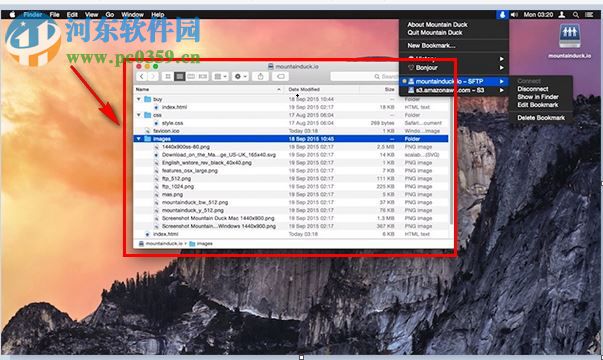The image size is (603, 360).
Task: Select file ftp_1024.png
Action: point(178,186)
